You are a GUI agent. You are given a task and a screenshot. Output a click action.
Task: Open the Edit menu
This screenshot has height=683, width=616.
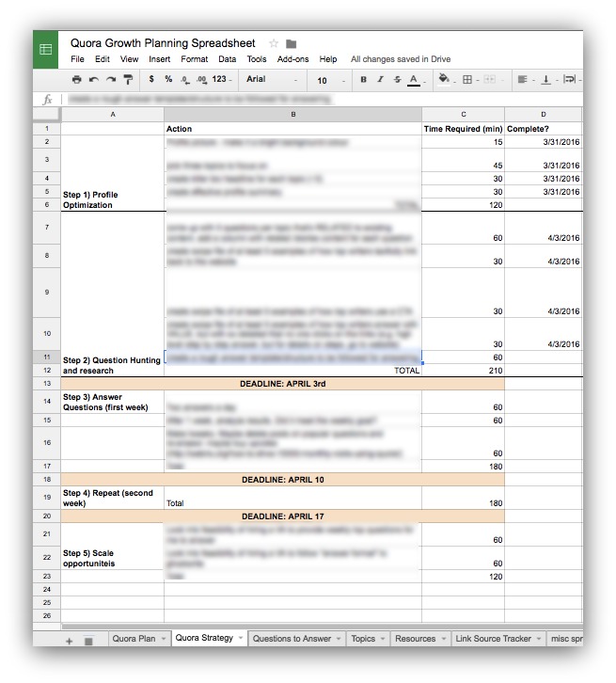[x=103, y=59]
